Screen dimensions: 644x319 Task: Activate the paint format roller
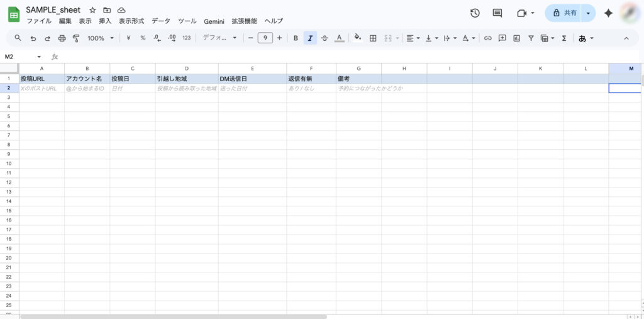pyautogui.click(x=76, y=38)
